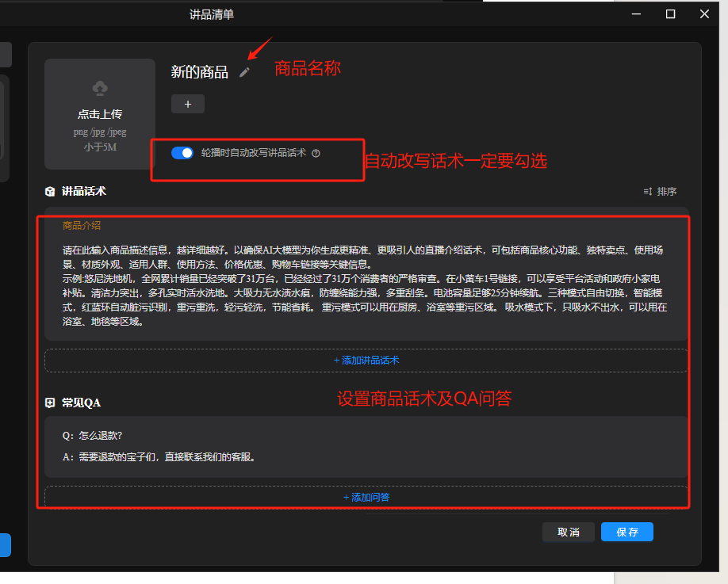Click the pencil icon to rename 新的商品
The height and width of the screenshot is (584, 728).
[x=244, y=72]
